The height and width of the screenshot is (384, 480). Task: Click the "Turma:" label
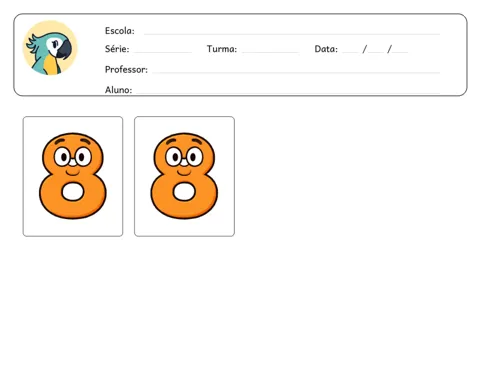222,49
